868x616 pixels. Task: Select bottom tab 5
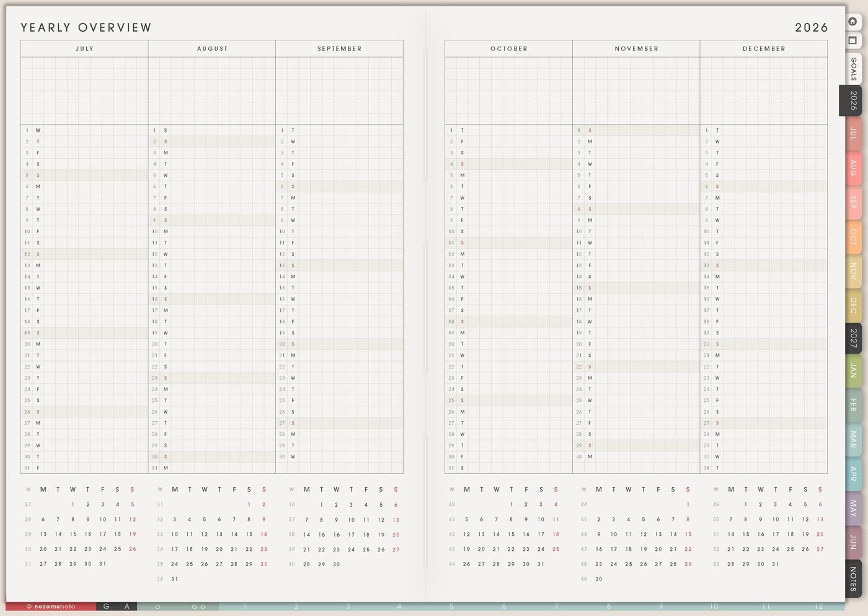[451, 606]
